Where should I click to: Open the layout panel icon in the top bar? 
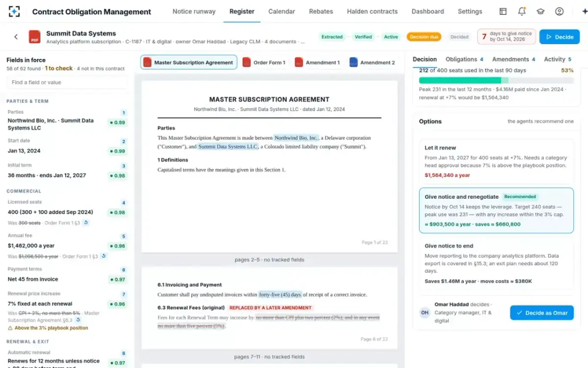pos(503,11)
